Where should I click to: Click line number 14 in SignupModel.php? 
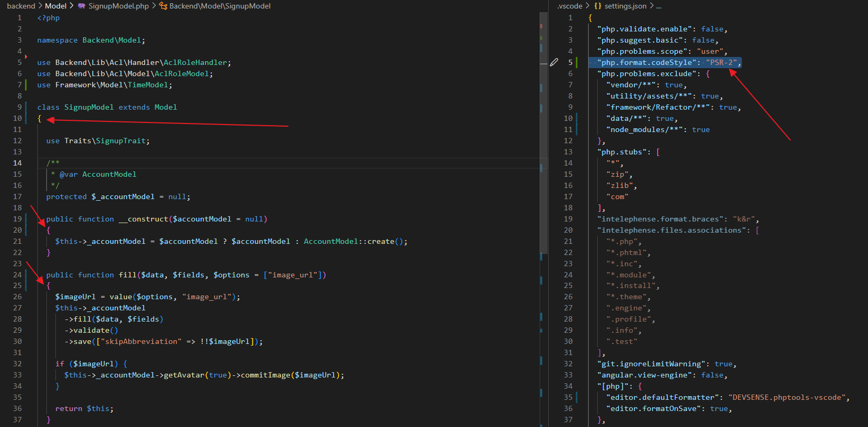click(x=18, y=163)
